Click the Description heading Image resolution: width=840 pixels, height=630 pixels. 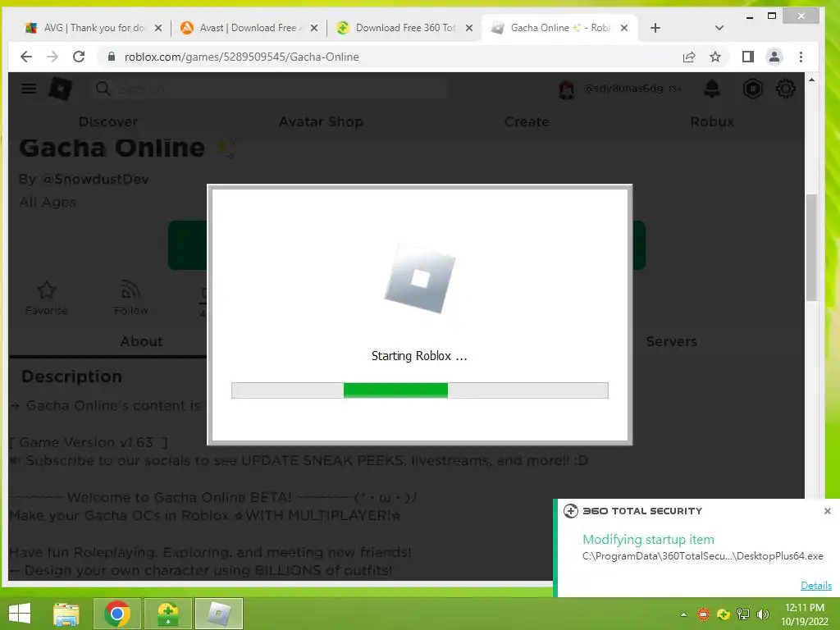(72, 377)
